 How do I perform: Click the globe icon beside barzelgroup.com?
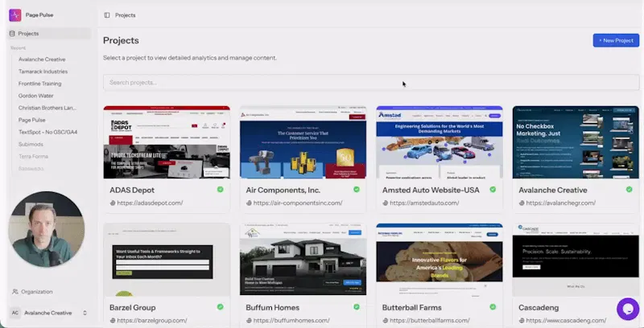pyautogui.click(x=113, y=321)
